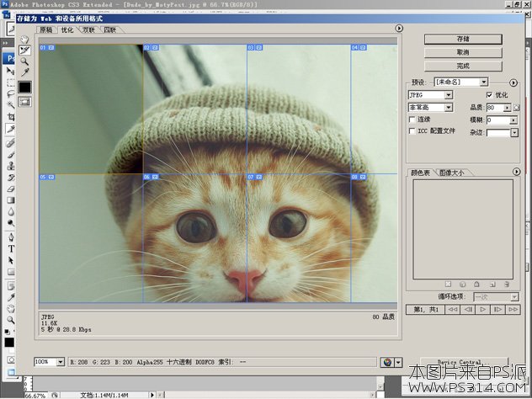
Task: Select the Zoom tool in dialog
Action: coord(25,61)
